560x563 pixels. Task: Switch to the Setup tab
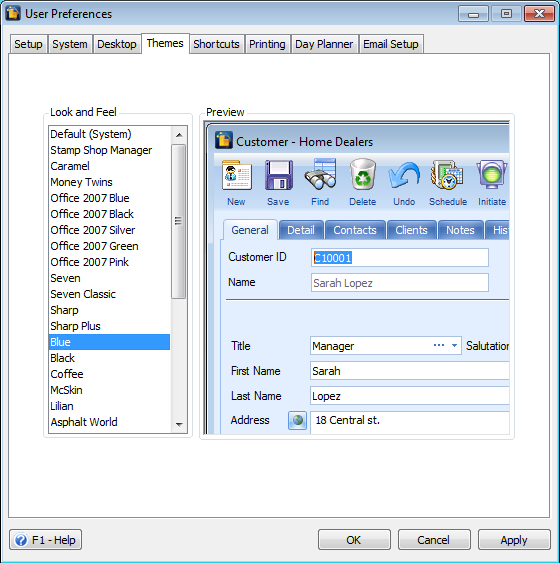click(28, 44)
